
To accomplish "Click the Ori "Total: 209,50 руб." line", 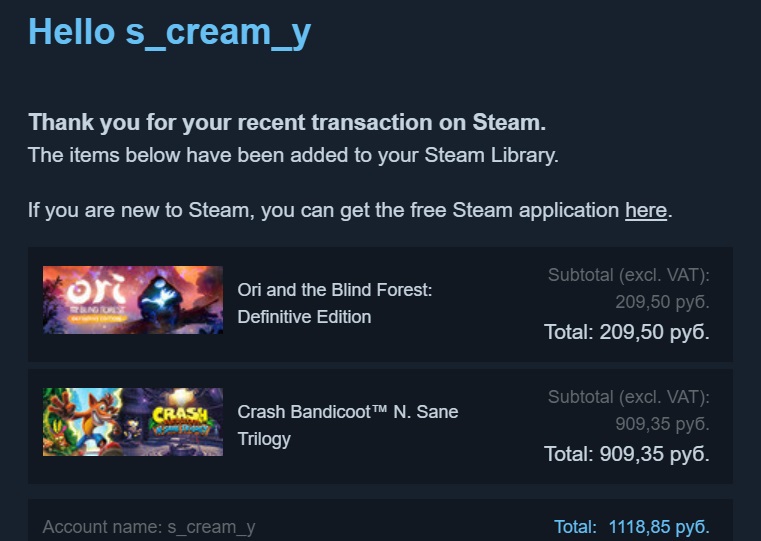I will point(627,332).
